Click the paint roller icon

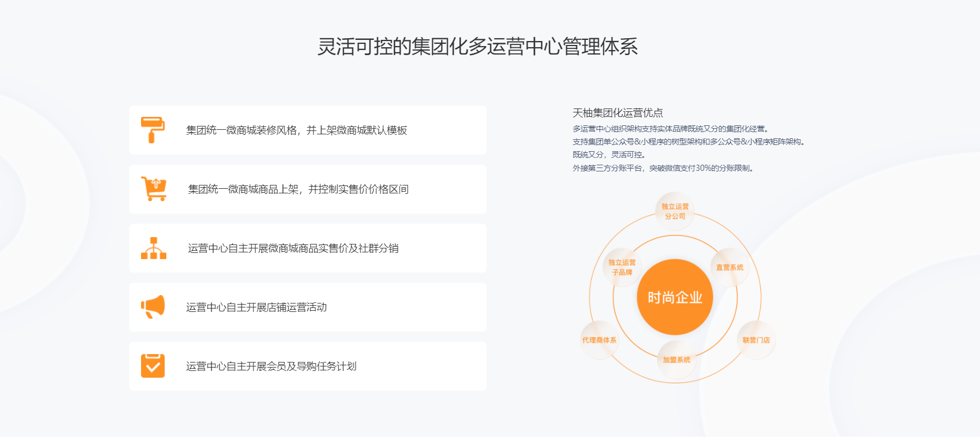coord(153,130)
